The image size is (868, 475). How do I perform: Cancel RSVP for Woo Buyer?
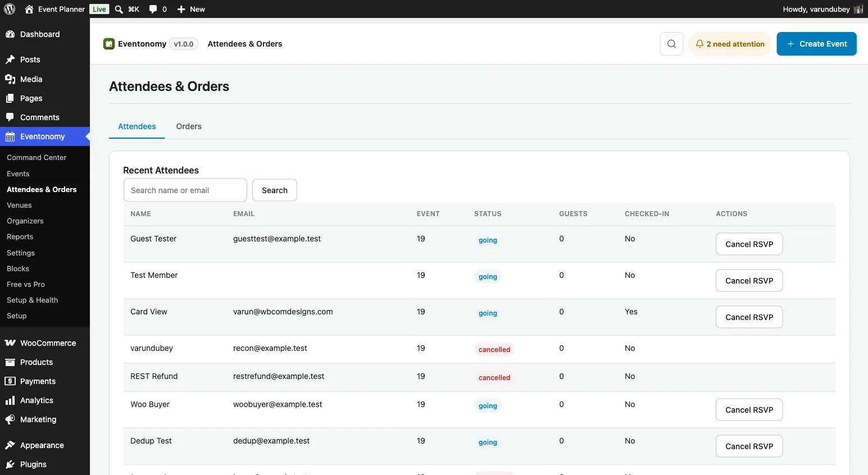click(x=749, y=410)
